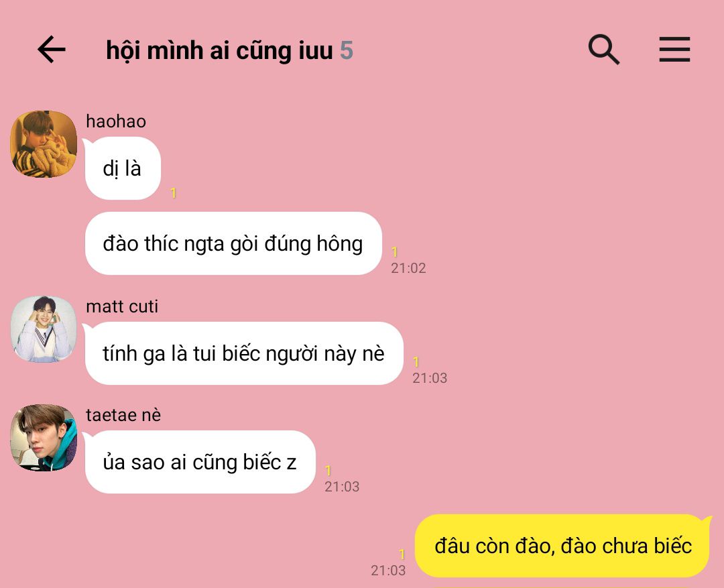View taetae nè's profile picture

coord(44,437)
